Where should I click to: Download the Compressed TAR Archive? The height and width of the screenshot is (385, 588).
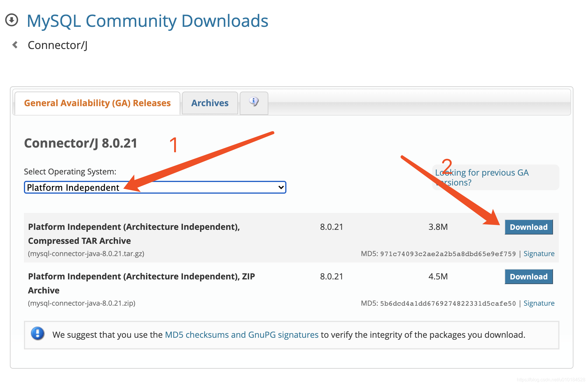point(528,227)
